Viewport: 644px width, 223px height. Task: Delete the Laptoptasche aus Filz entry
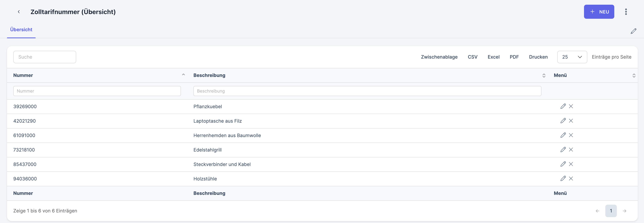click(x=571, y=121)
